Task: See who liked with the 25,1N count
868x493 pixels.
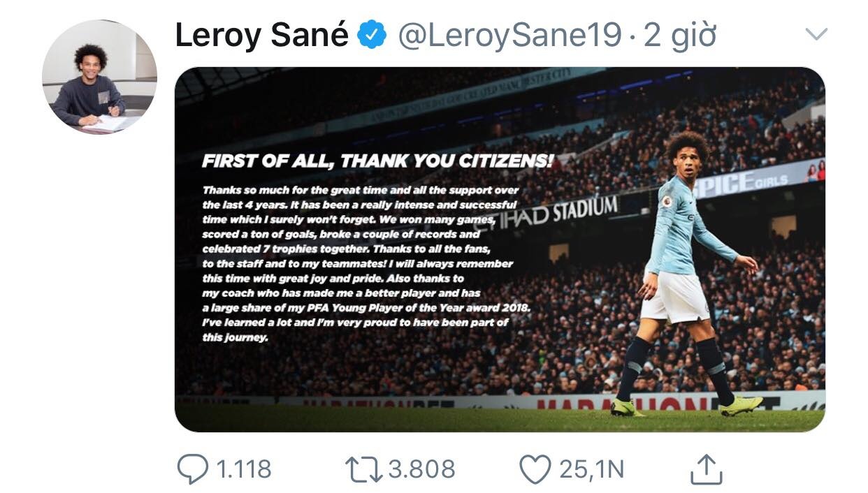Action: [591, 469]
